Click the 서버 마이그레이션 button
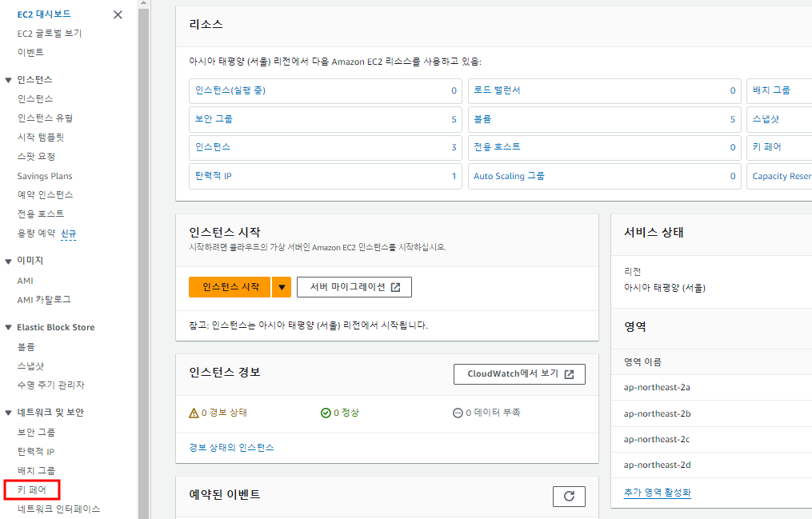 (x=354, y=287)
